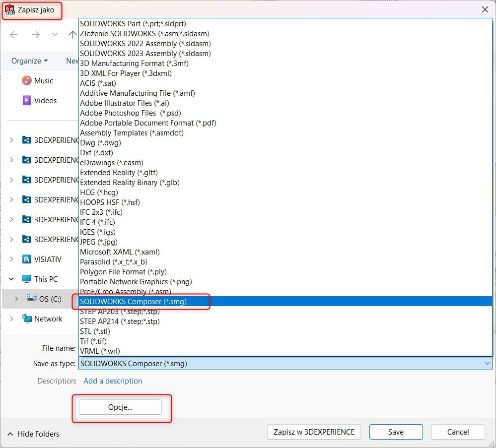Viewport: 496px width, 448px height.
Task: Select This PC in navigation pane
Action: pyautogui.click(x=46, y=279)
